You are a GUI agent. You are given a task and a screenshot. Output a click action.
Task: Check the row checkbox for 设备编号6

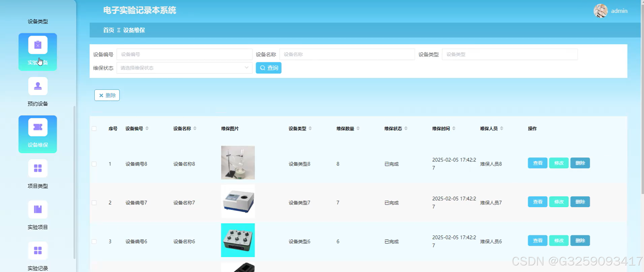[94, 241]
